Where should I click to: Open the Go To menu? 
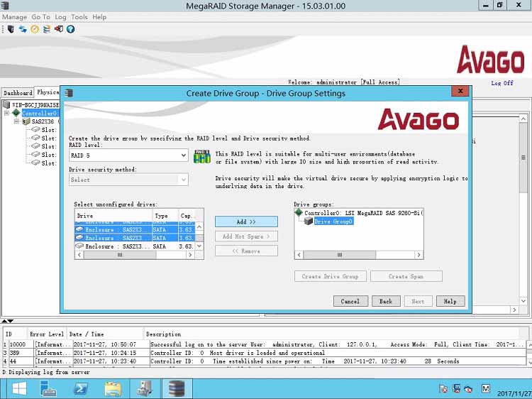point(40,17)
